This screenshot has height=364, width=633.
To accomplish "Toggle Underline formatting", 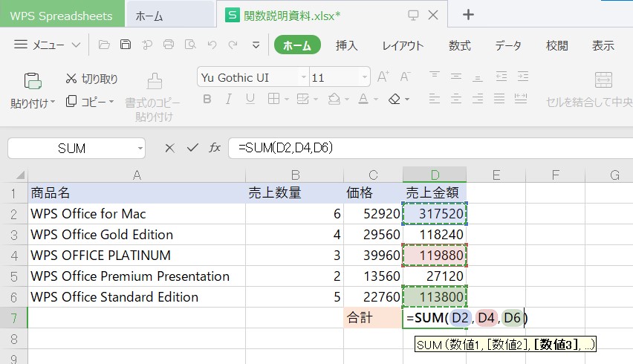I will click(x=250, y=99).
